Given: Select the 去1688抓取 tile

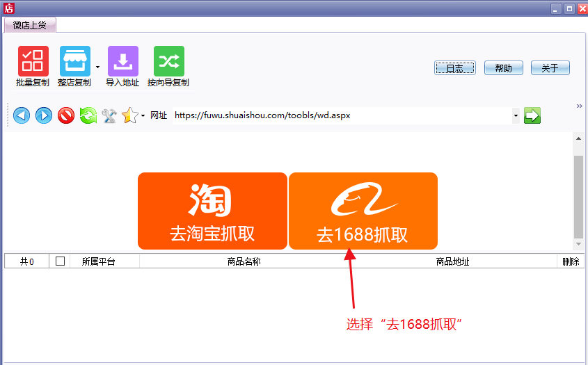Looking at the screenshot, I should (363, 211).
